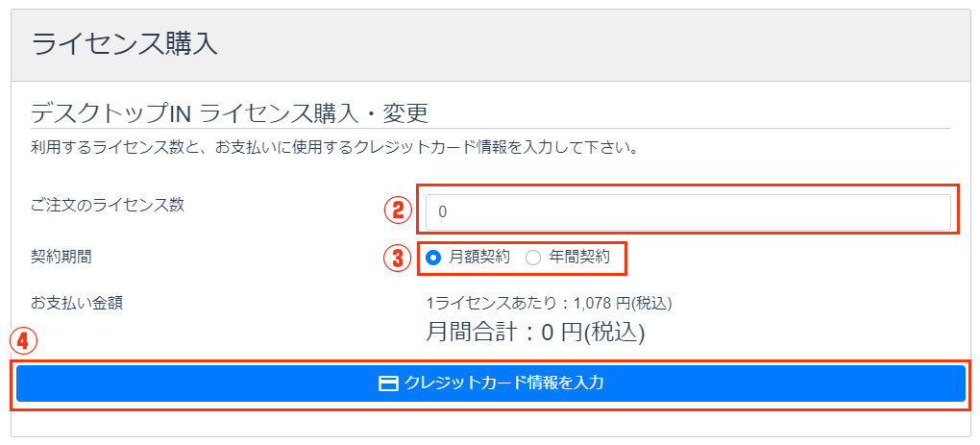Click the circled number 2 marker
The height and width of the screenshot is (445, 980).
coord(398,210)
